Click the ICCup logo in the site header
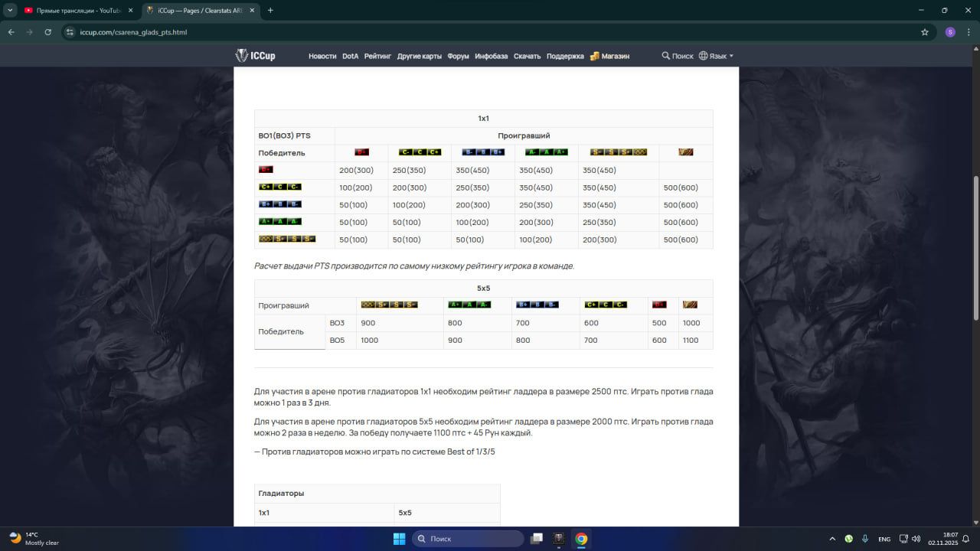This screenshot has width=980, height=551. [x=255, y=56]
